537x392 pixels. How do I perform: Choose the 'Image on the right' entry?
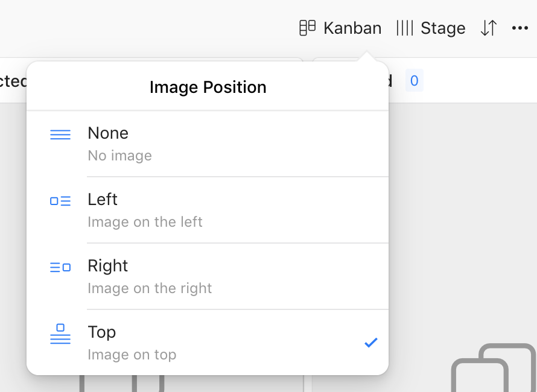point(150,288)
